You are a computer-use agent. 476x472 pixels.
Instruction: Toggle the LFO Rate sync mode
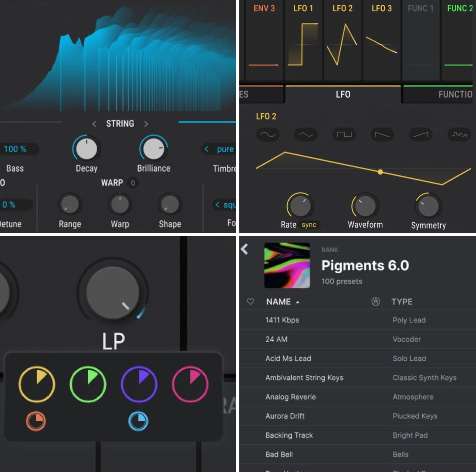(309, 225)
